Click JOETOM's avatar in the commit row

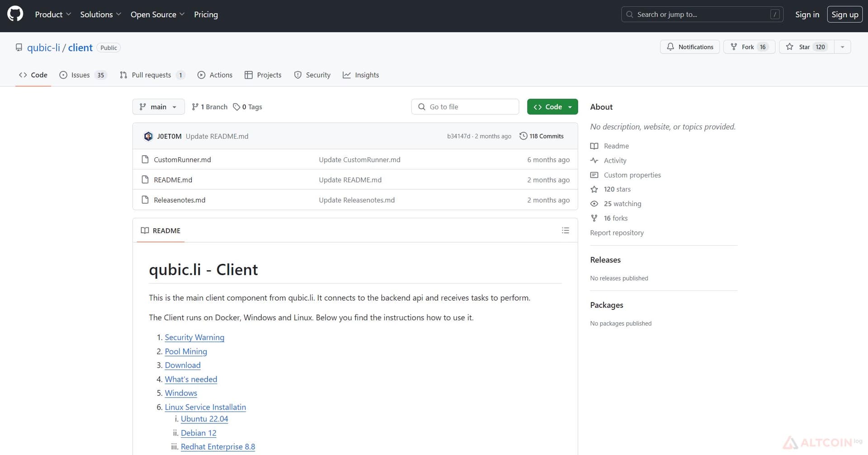[x=148, y=136]
